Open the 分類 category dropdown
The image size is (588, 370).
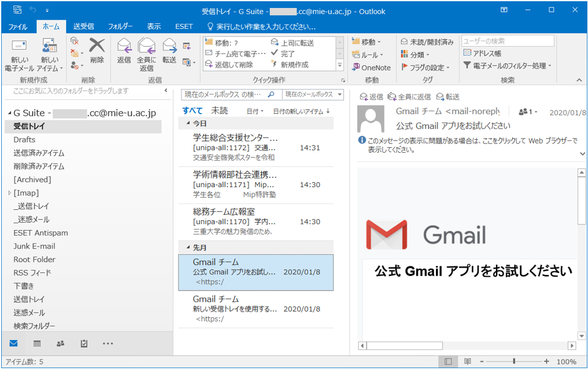pyautogui.click(x=415, y=55)
